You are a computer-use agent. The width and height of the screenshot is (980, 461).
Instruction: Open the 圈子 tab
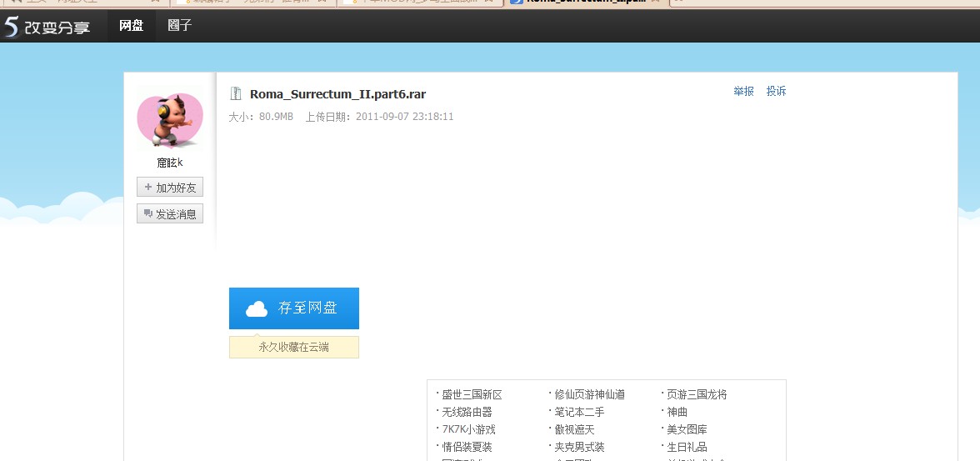(179, 26)
